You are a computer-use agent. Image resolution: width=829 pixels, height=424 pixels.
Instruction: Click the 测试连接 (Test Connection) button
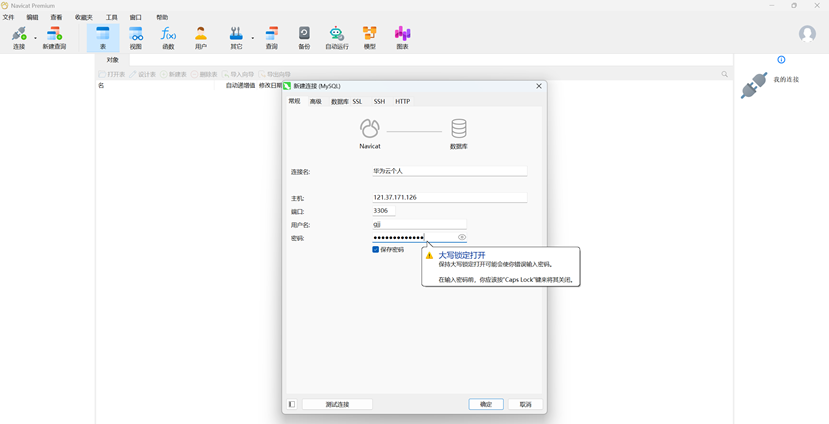tap(337, 404)
